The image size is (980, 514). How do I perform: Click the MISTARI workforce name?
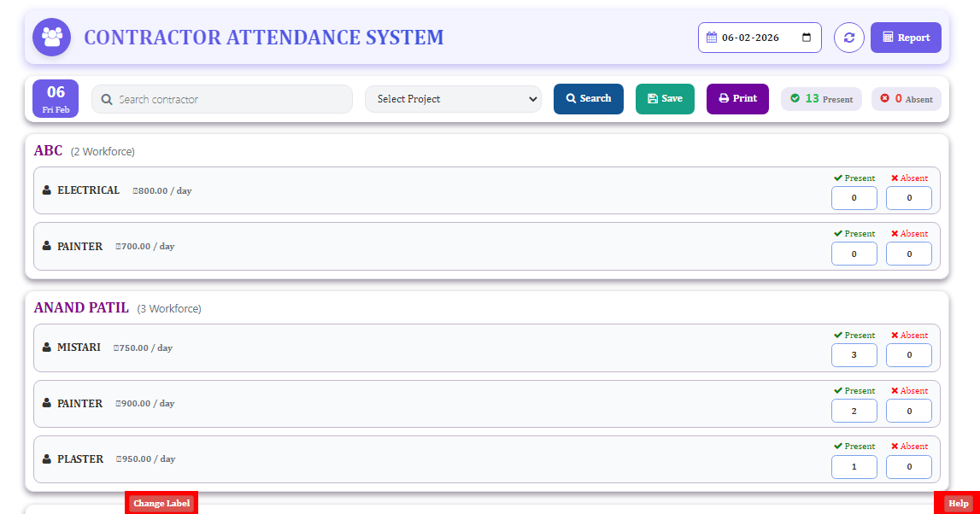(x=79, y=348)
